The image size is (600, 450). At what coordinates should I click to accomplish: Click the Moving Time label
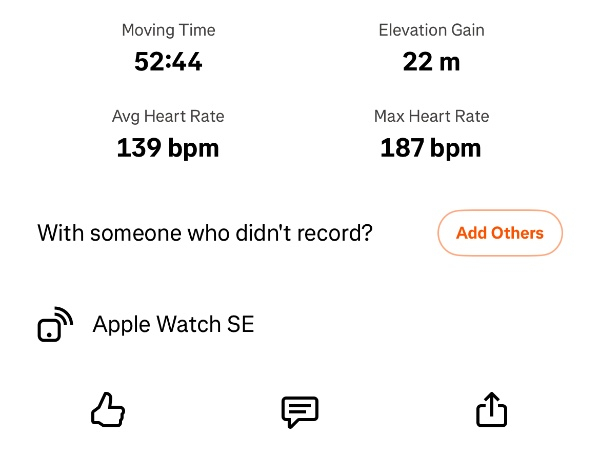(x=168, y=30)
